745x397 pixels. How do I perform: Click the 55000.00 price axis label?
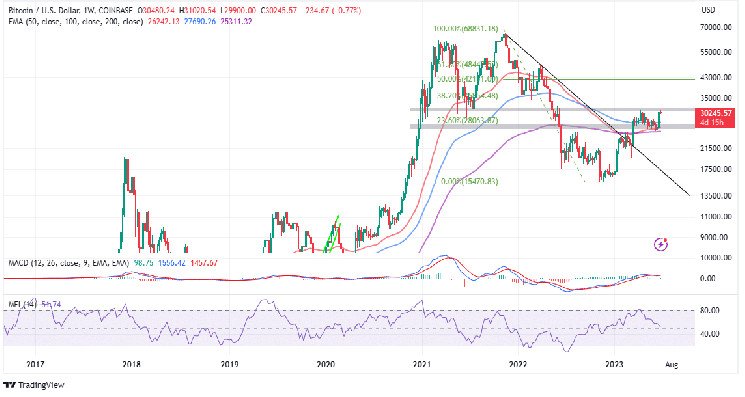pyautogui.click(x=716, y=52)
